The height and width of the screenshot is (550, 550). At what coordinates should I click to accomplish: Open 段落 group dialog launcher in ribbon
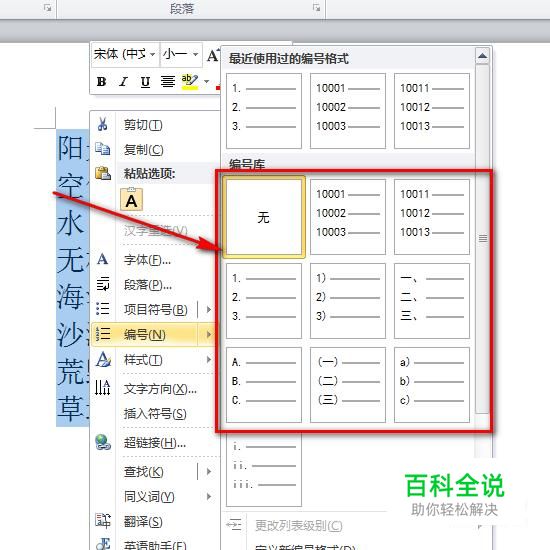point(316,7)
